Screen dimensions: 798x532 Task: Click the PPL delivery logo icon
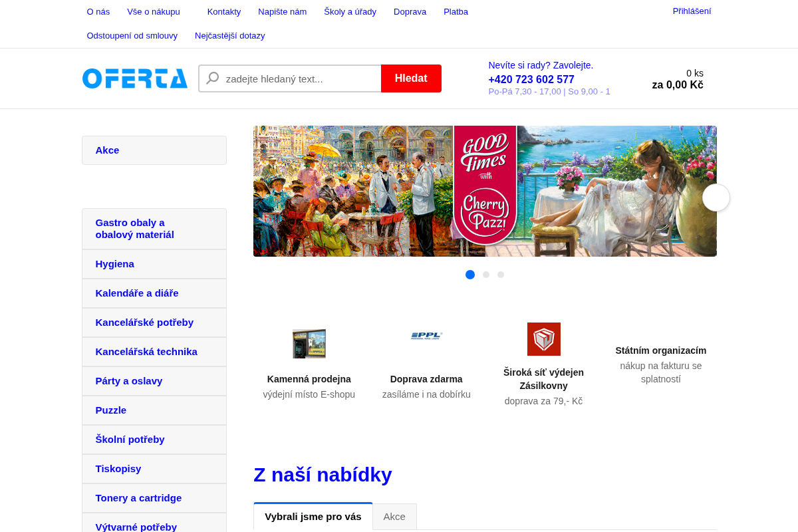tap(426, 336)
